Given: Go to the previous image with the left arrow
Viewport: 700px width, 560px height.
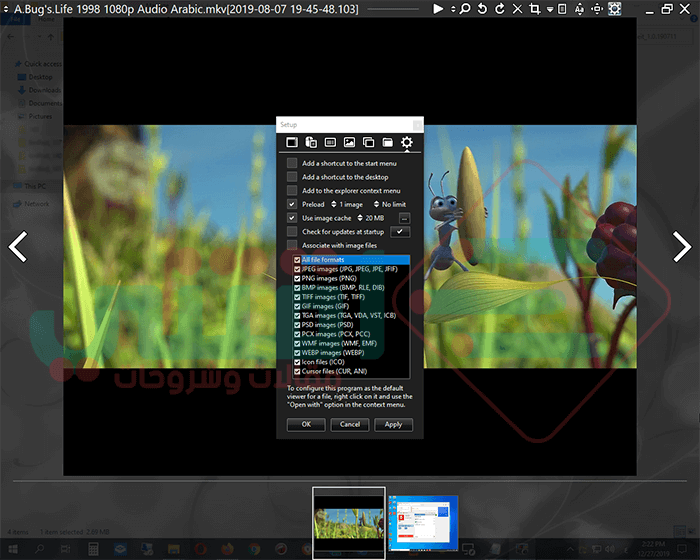Looking at the screenshot, I should pos(18,247).
